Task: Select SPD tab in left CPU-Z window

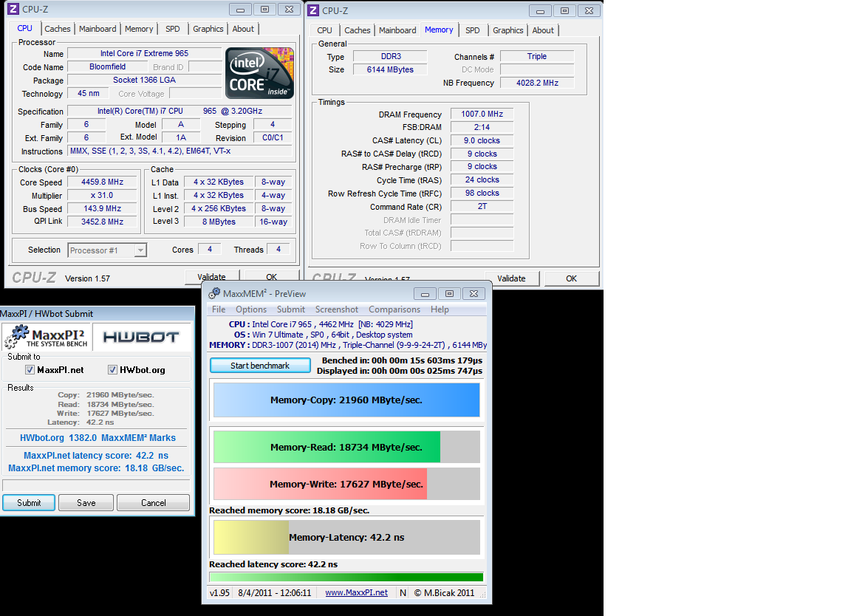Action: (x=173, y=29)
